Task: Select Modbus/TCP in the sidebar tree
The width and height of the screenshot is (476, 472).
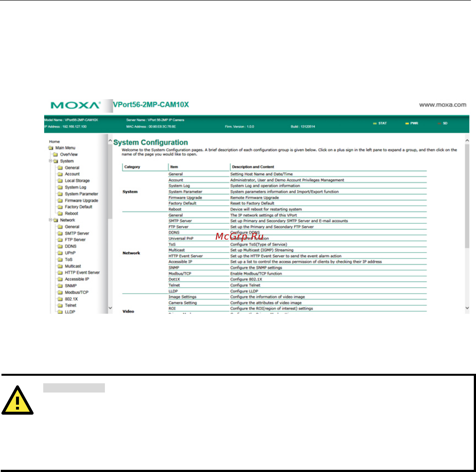Action: 77,292
